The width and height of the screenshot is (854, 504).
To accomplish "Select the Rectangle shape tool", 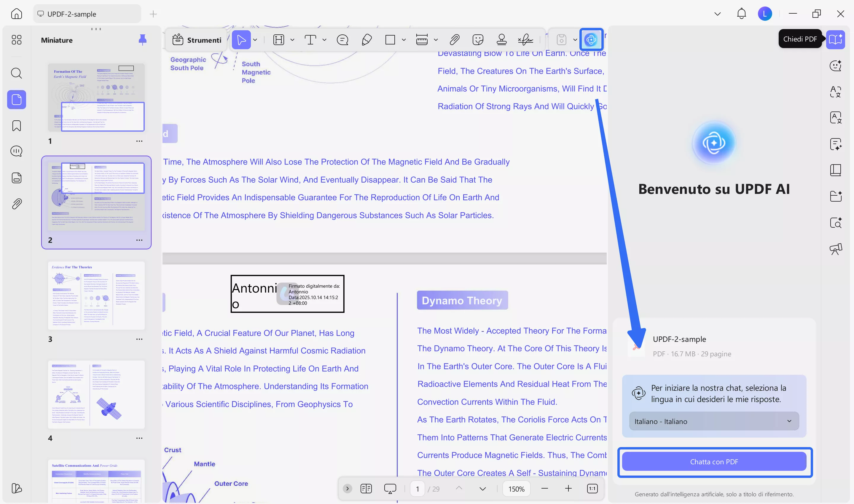I will 390,40.
